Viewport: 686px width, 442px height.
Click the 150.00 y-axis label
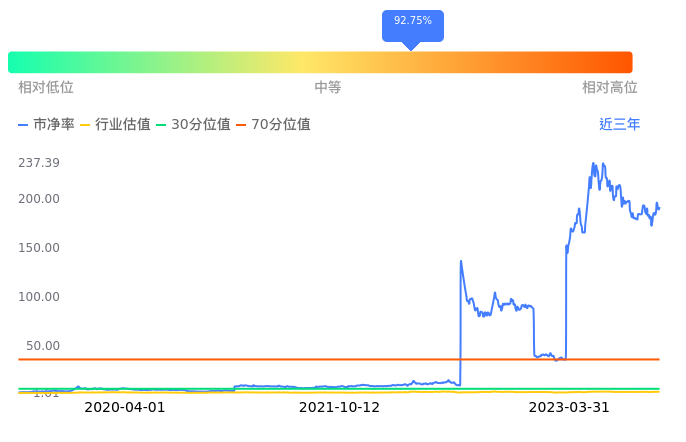tap(39, 248)
